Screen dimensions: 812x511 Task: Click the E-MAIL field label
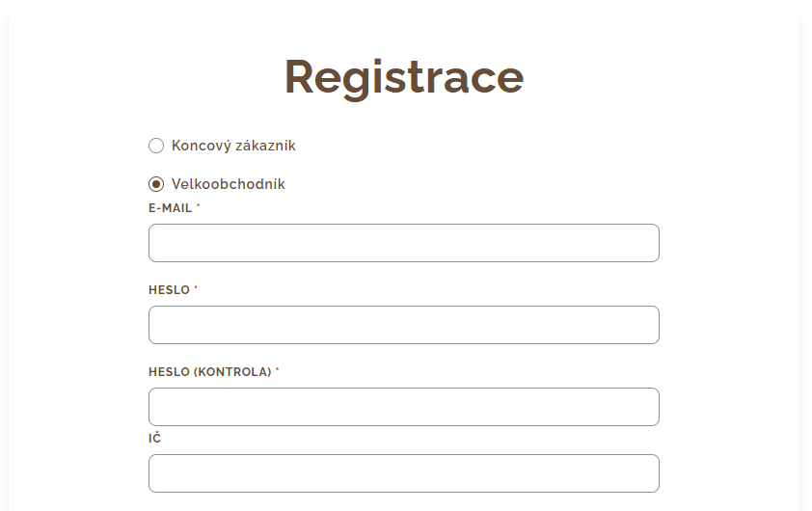click(x=171, y=208)
